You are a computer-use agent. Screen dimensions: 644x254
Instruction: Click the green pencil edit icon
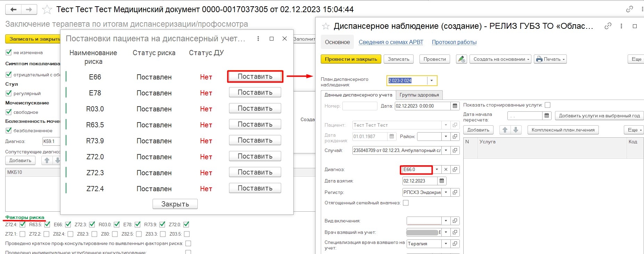point(462,59)
